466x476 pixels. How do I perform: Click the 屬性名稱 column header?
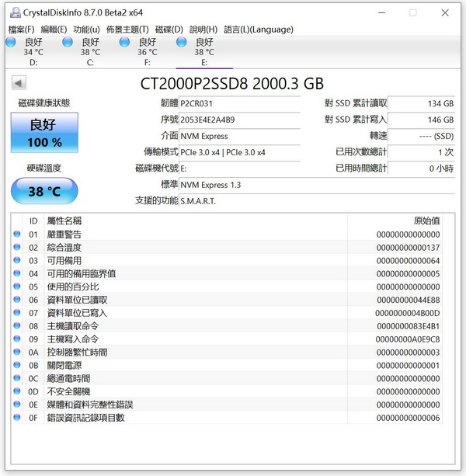click(x=196, y=221)
